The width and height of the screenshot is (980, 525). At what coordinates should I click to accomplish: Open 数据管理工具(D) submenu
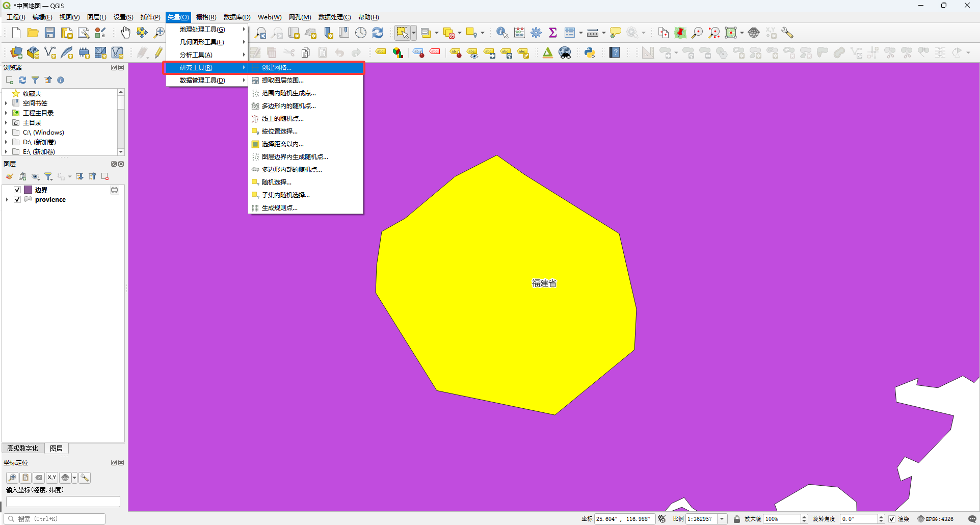(207, 80)
